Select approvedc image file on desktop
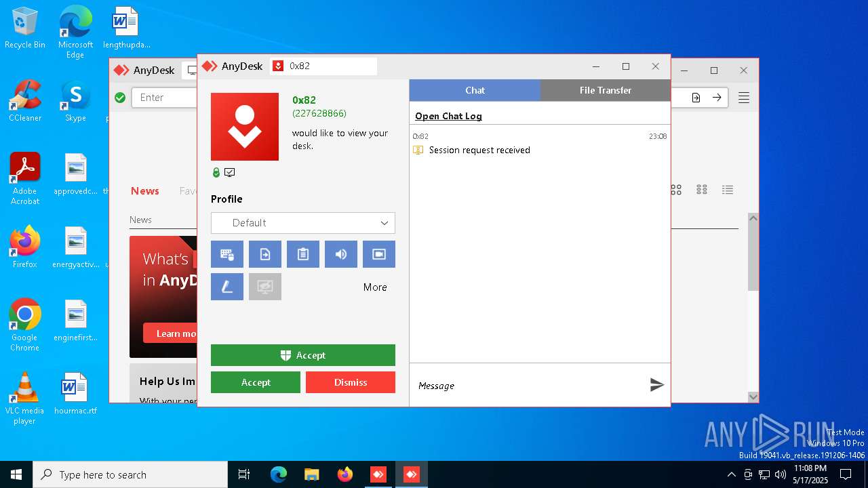 [x=75, y=174]
